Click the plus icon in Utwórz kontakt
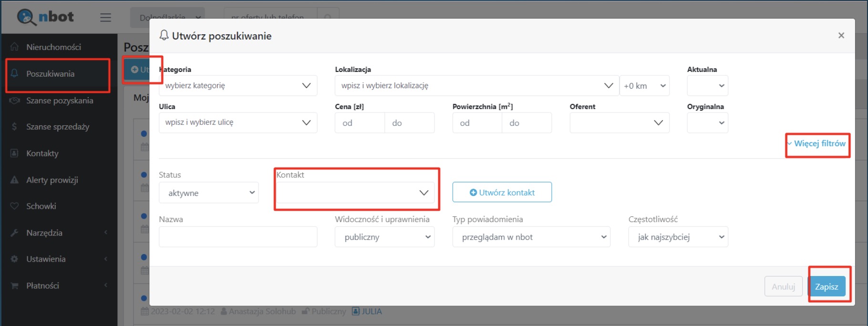868x326 pixels. tap(473, 193)
